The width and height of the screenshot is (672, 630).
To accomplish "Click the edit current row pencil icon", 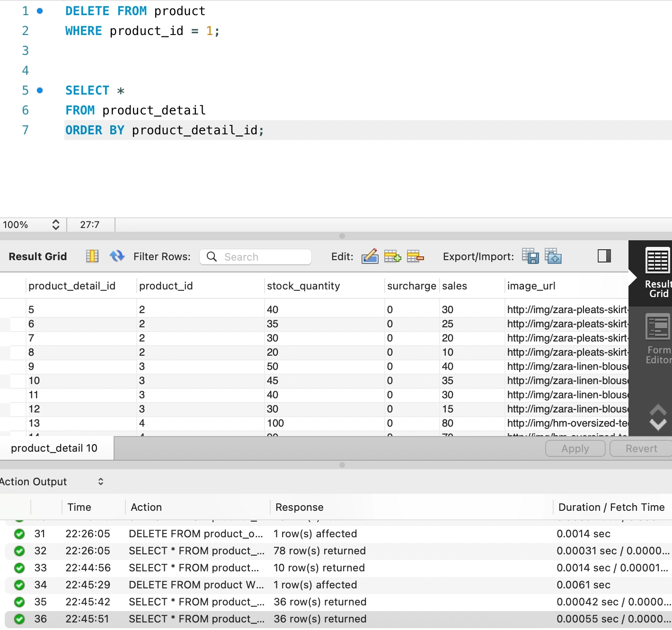I will pyautogui.click(x=370, y=256).
